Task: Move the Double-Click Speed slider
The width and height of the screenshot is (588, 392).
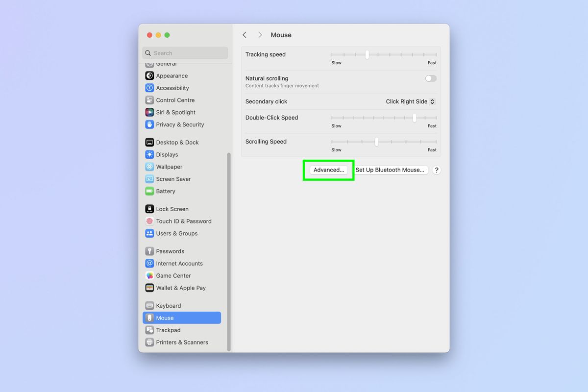Action: click(x=414, y=118)
